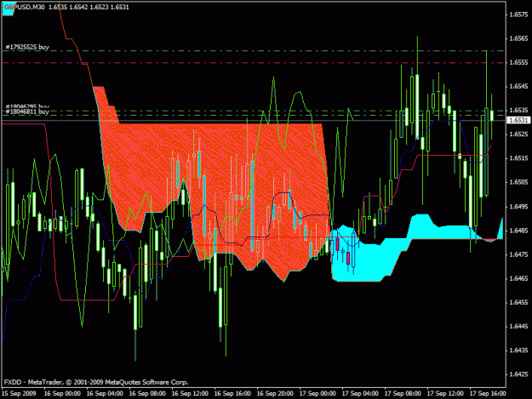The height and width of the screenshot is (399, 532).
Task: Click the 15 Sep 2009 date label
Action: pos(19,394)
